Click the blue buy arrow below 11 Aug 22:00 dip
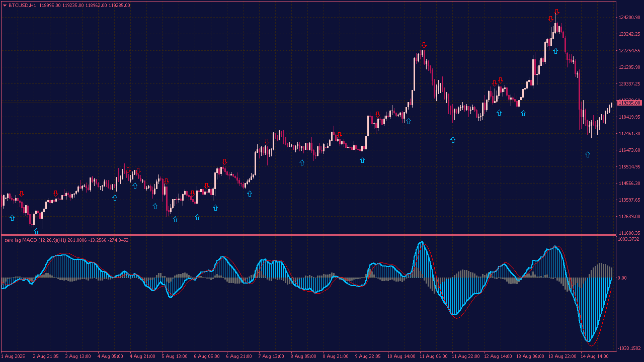 click(453, 140)
